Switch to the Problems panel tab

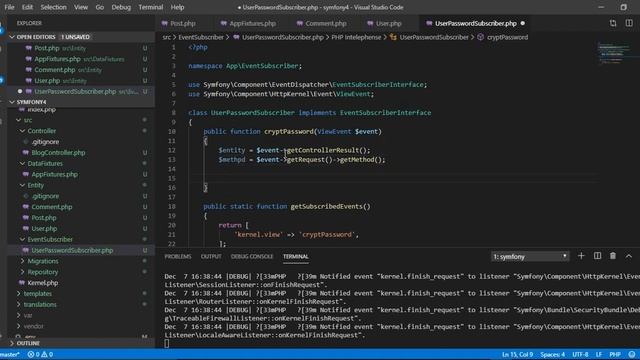click(178, 256)
